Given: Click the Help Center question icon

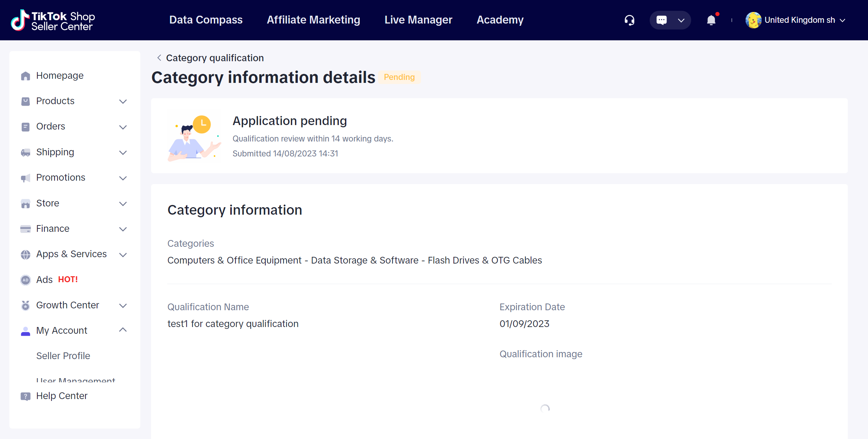Looking at the screenshot, I should coord(25,396).
